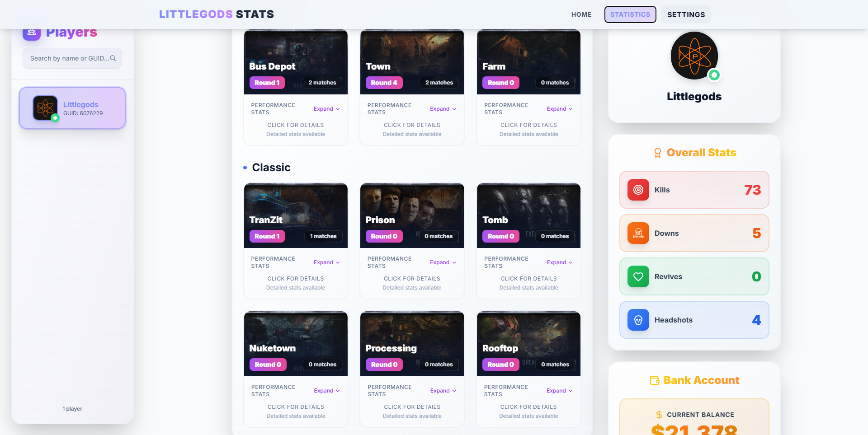Select Littlegods in the players list

click(72, 108)
